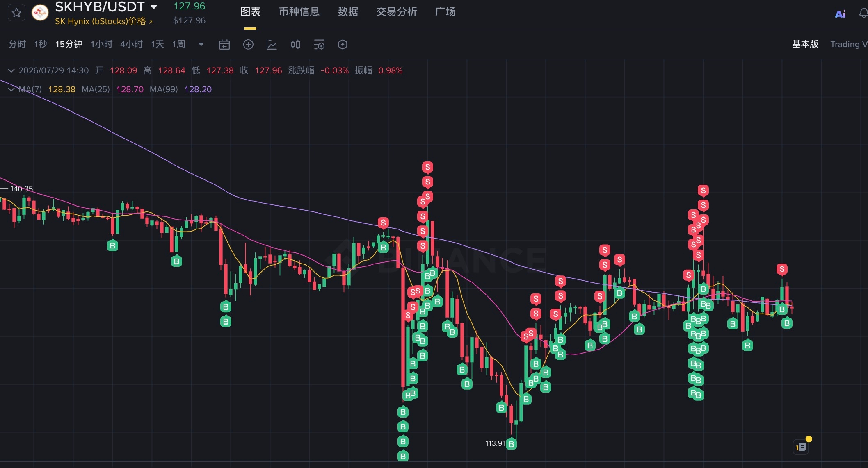The image size is (868, 468).
Task: Switch to the 币种信息 tab
Action: click(299, 12)
